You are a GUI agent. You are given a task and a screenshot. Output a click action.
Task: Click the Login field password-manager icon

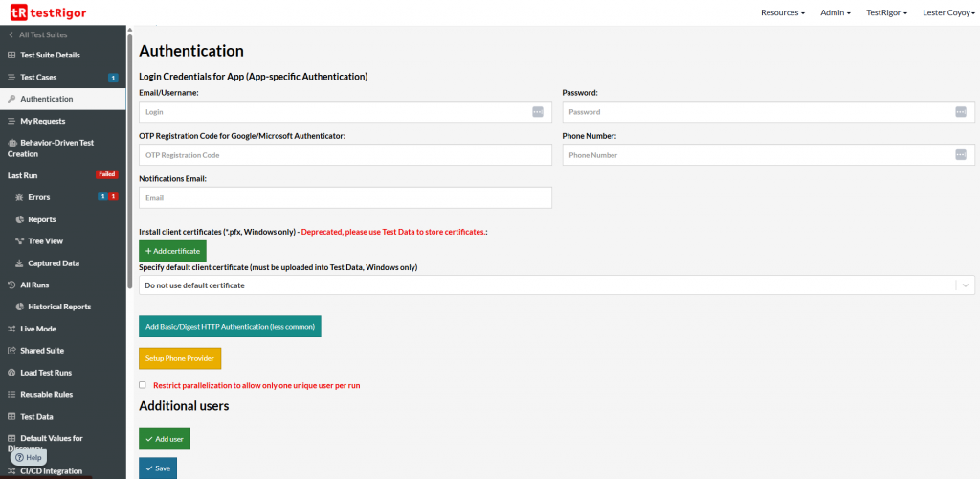(538, 111)
